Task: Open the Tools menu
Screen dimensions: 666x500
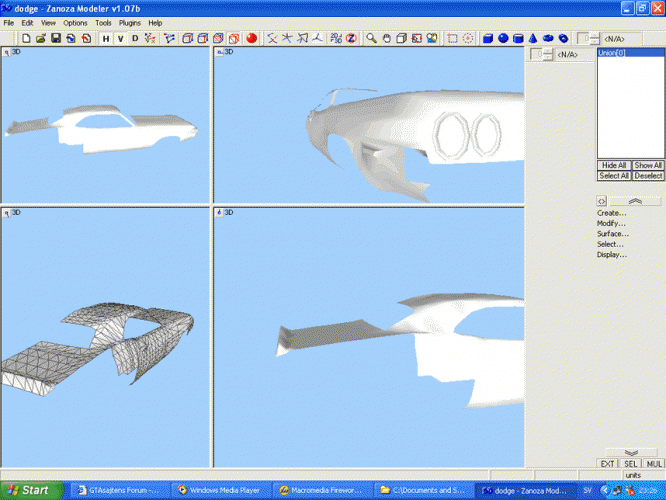Action: pyautogui.click(x=103, y=22)
